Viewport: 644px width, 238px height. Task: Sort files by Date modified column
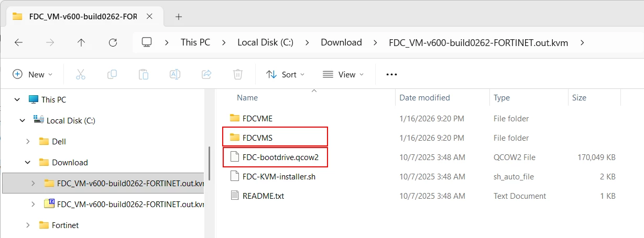pyautogui.click(x=424, y=97)
